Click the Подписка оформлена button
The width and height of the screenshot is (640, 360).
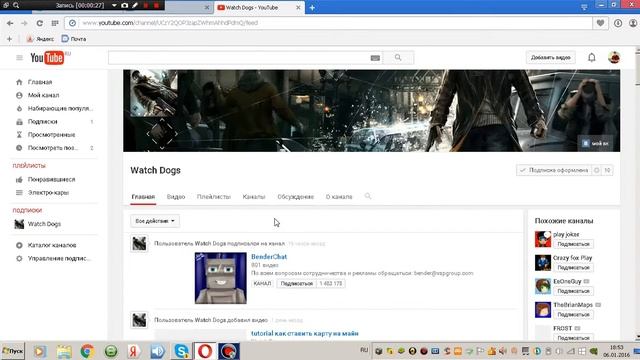pos(555,170)
